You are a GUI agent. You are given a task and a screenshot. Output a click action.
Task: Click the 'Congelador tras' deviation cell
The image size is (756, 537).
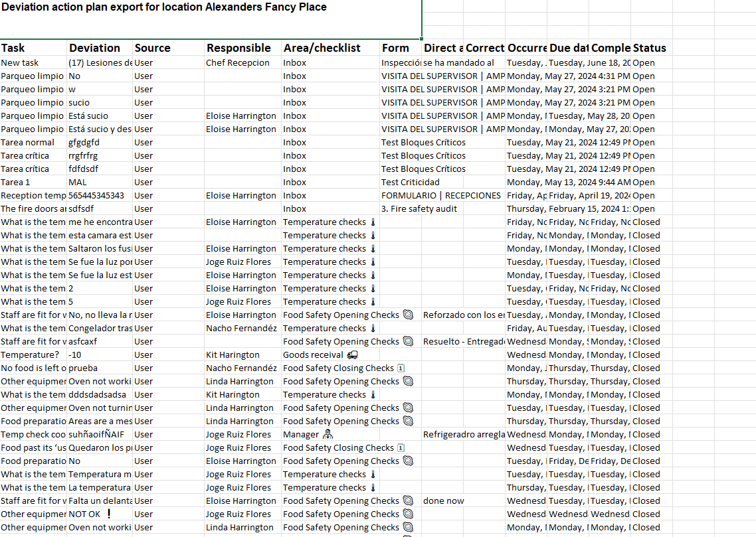click(x=100, y=329)
